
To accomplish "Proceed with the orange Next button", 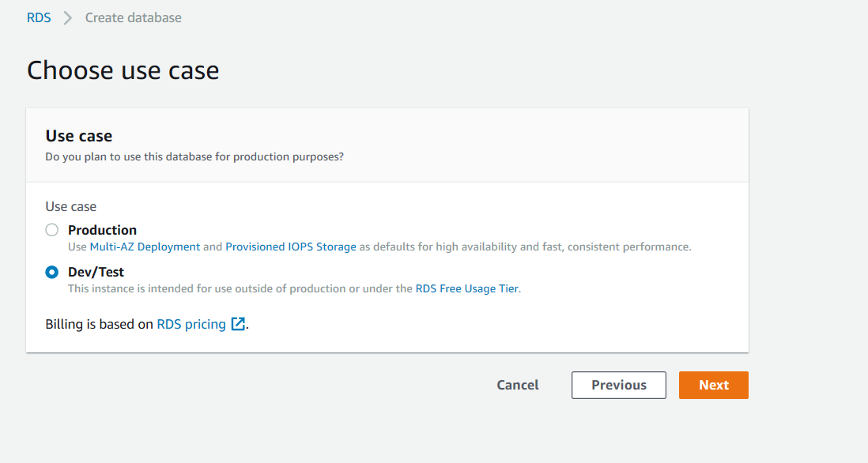I will 714,385.
